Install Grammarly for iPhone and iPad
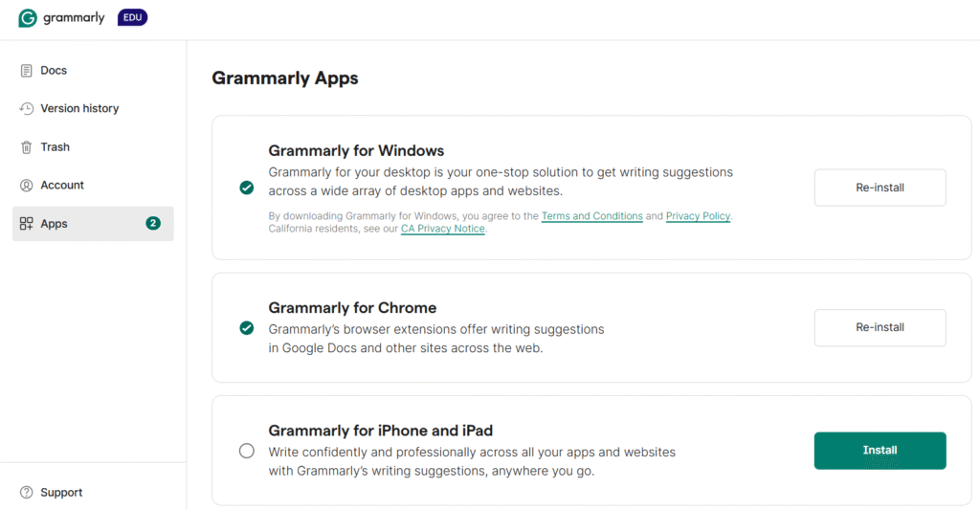Screen dimensions: 980x510 [880, 451]
